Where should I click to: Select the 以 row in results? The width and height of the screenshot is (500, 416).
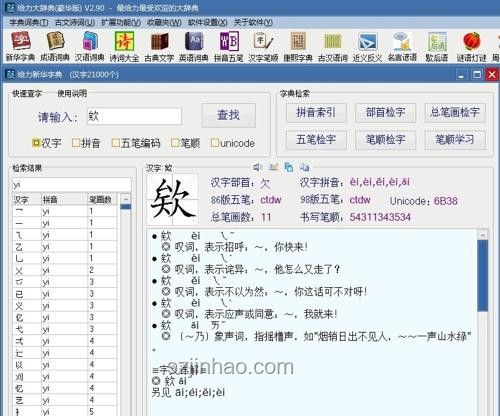tap(65, 365)
